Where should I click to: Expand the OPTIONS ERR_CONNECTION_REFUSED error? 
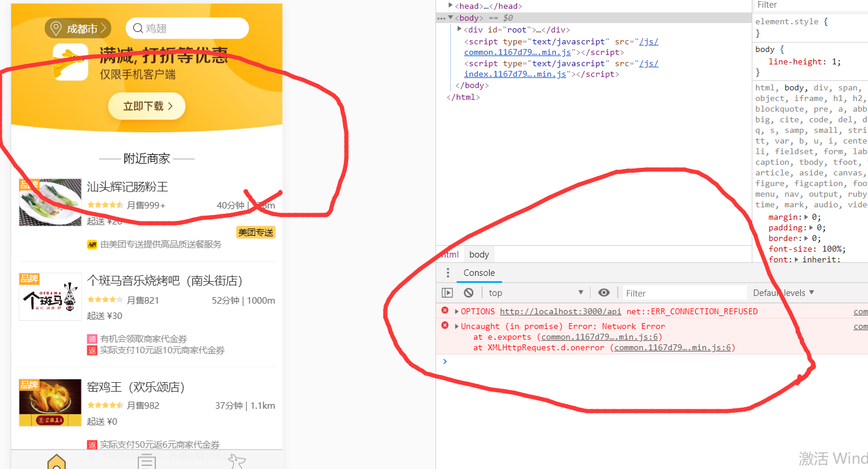[x=457, y=311]
